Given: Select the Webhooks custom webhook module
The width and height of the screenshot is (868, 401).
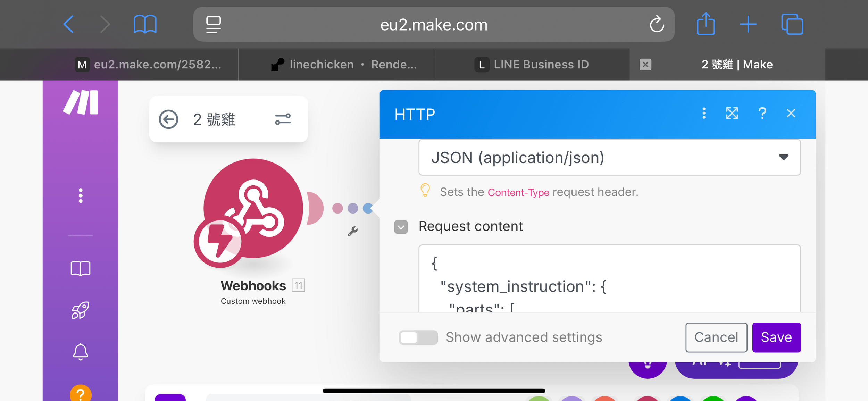Looking at the screenshot, I should point(253,209).
